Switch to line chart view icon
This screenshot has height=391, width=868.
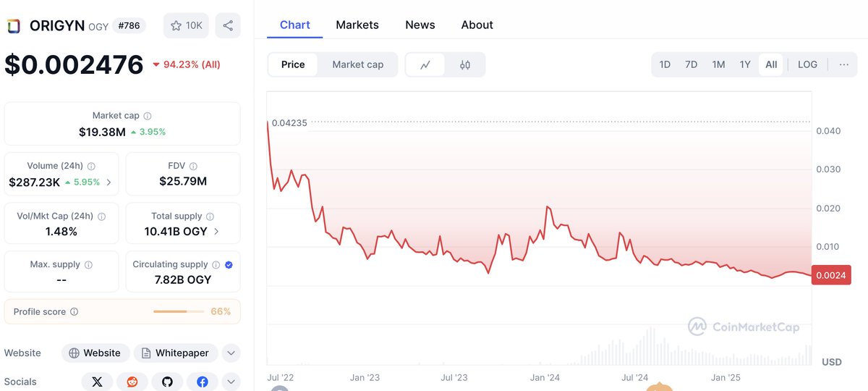coord(425,64)
